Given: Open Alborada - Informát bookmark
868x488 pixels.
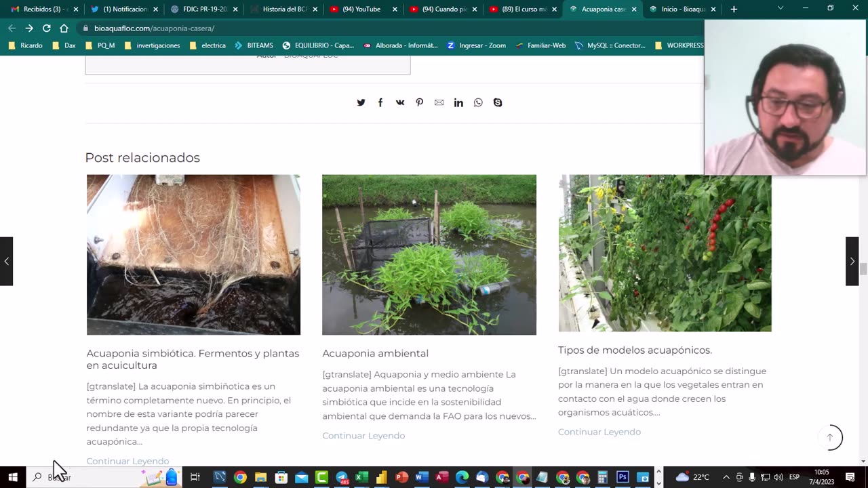Looking at the screenshot, I should coord(401,45).
